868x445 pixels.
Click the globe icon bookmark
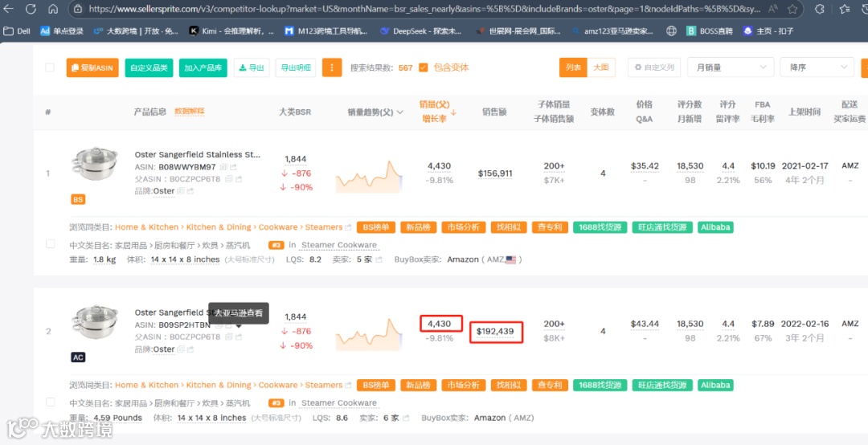671,31
